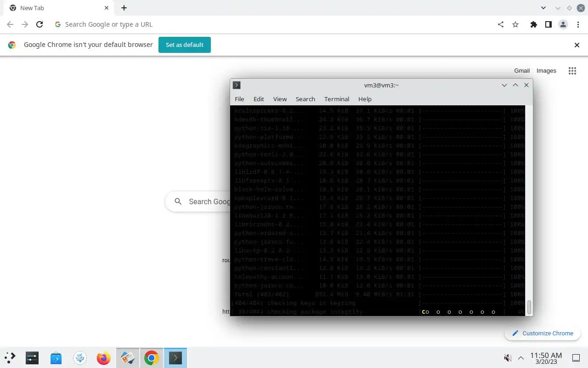
Task: Select the New Tab browser tab
Action: pos(58,8)
